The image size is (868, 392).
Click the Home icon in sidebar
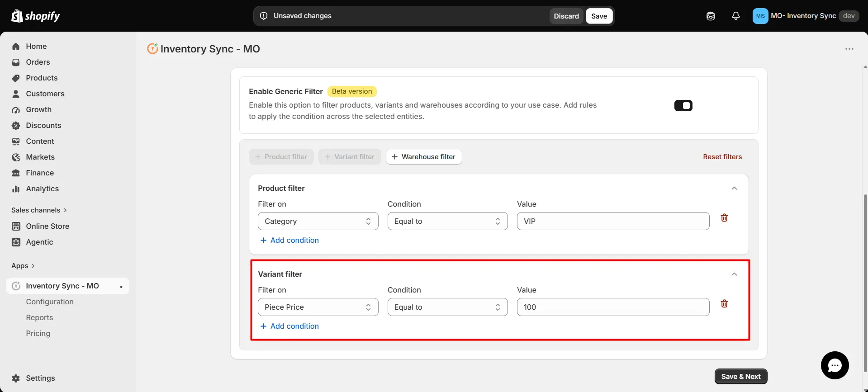[x=16, y=46]
